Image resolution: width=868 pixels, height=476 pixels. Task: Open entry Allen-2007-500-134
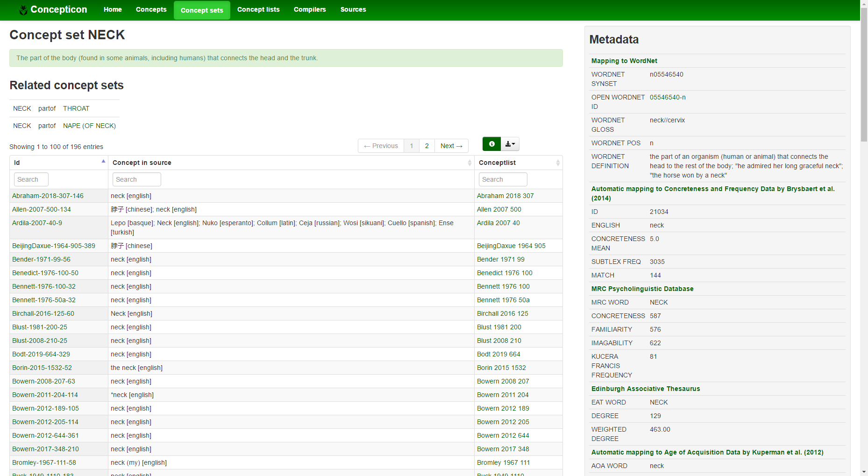[42, 209]
